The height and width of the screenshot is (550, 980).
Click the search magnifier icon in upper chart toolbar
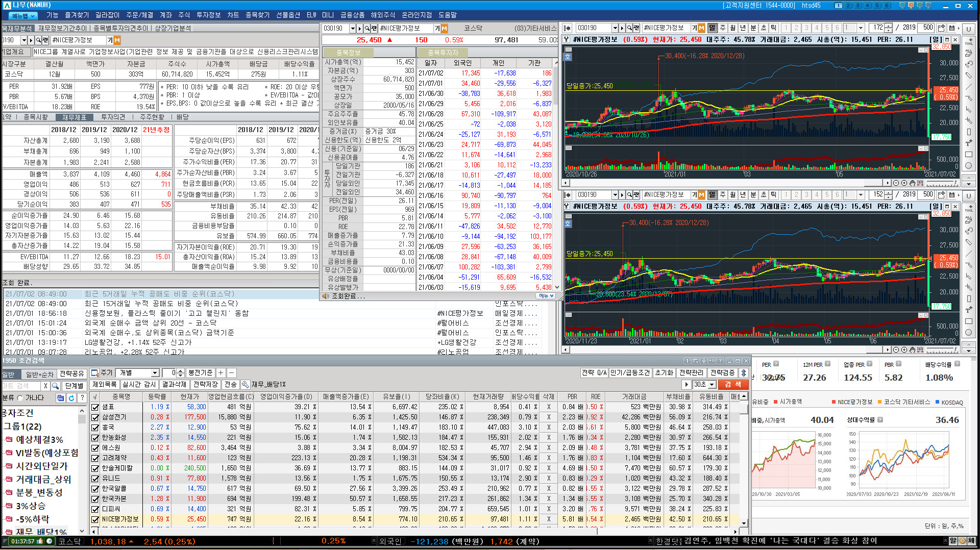click(629, 28)
